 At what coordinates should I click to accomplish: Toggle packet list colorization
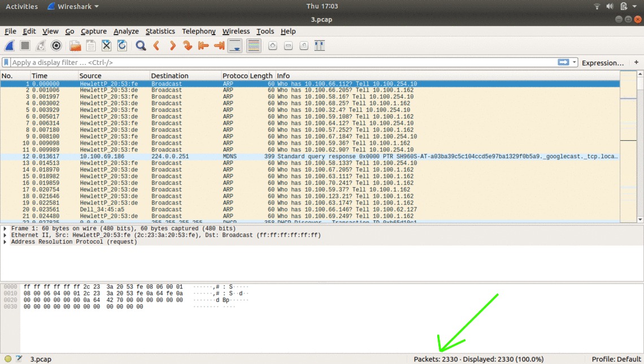[x=254, y=46]
